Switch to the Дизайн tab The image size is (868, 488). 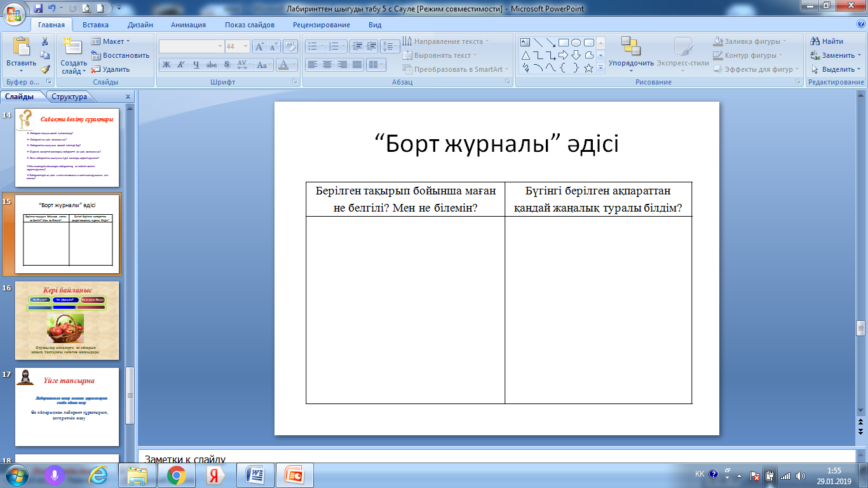pyautogui.click(x=140, y=25)
